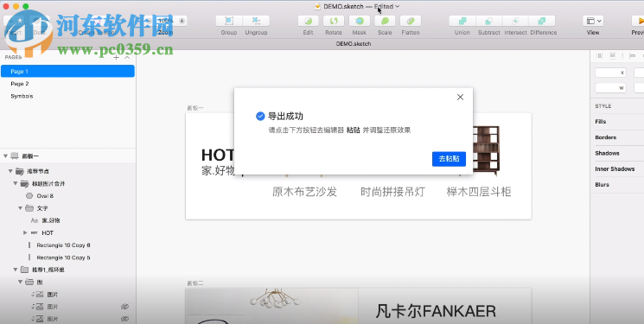Collapse the 文字 group arrow

click(20, 208)
